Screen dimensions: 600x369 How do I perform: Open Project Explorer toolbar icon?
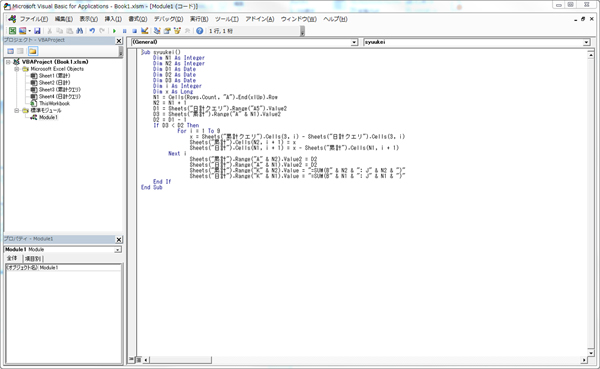point(157,31)
